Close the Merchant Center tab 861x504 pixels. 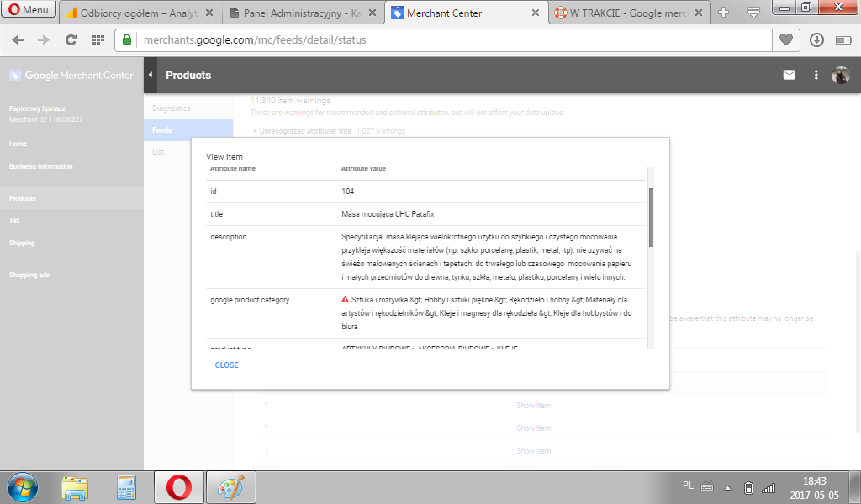click(536, 13)
